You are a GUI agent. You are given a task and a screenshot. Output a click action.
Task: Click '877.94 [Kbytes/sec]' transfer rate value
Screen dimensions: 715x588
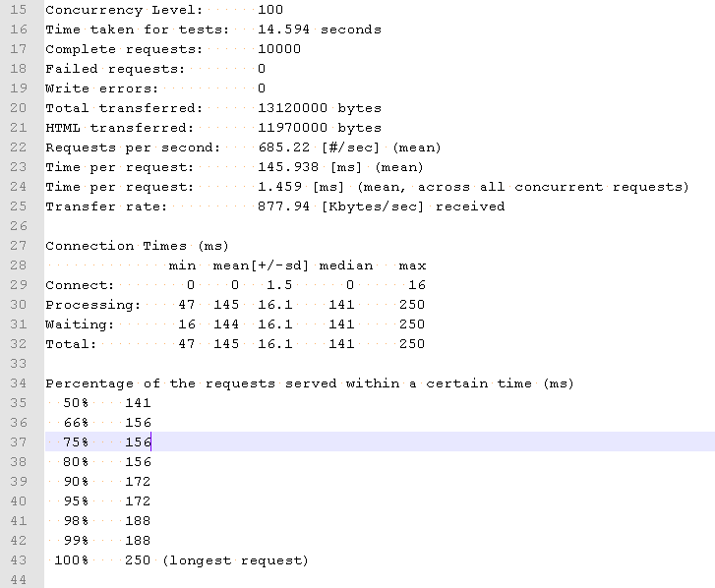340,206
